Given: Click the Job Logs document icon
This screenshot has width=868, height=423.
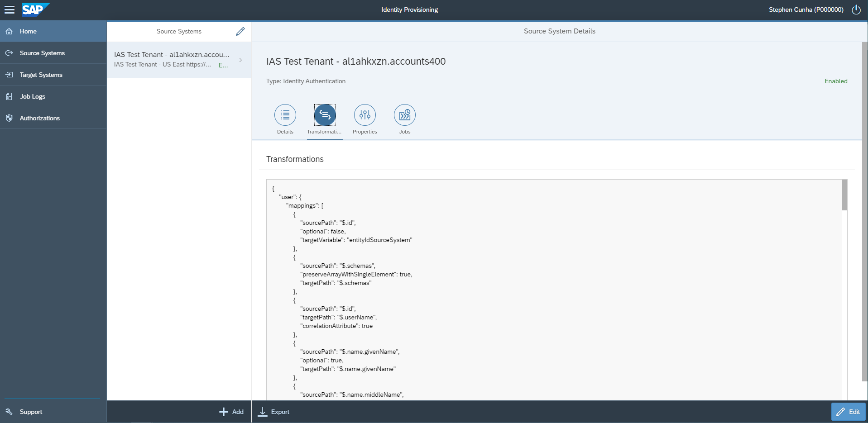Looking at the screenshot, I should [x=9, y=96].
